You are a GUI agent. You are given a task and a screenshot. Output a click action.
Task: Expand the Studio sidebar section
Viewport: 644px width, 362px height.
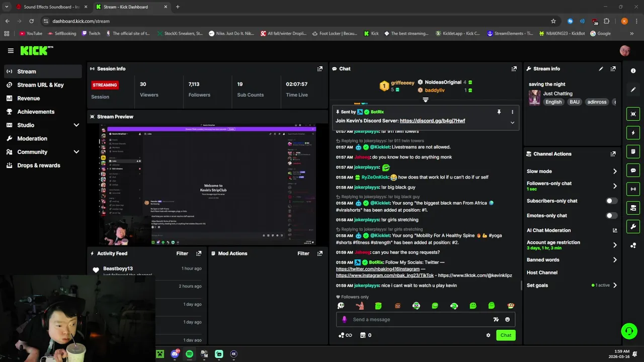click(x=76, y=125)
